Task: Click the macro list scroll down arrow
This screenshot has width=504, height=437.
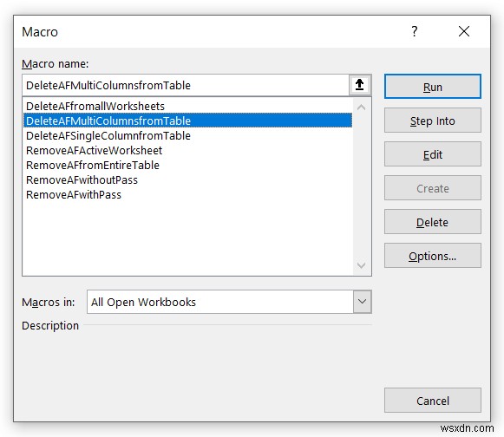Action: pyautogui.click(x=361, y=265)
